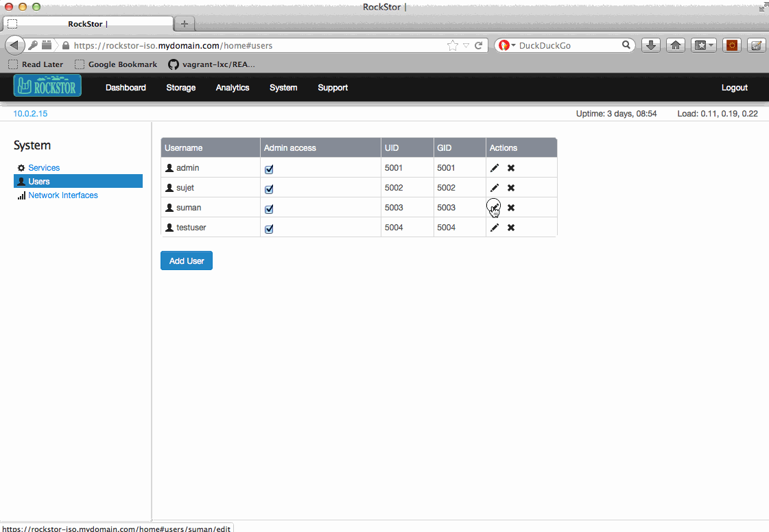Click the Rockstor logo
Viewport: 769px width, 532px height.
[47, 86]
